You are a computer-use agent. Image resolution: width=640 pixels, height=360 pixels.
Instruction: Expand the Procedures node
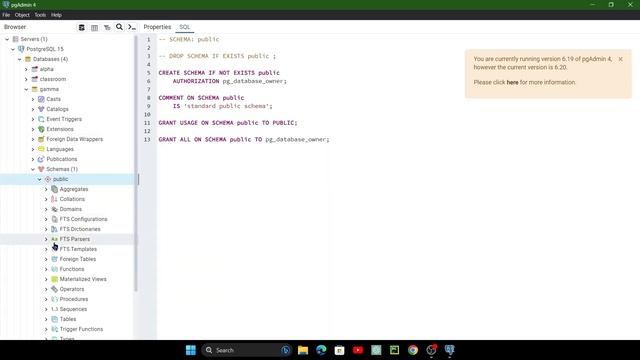[x=46, y=299]
